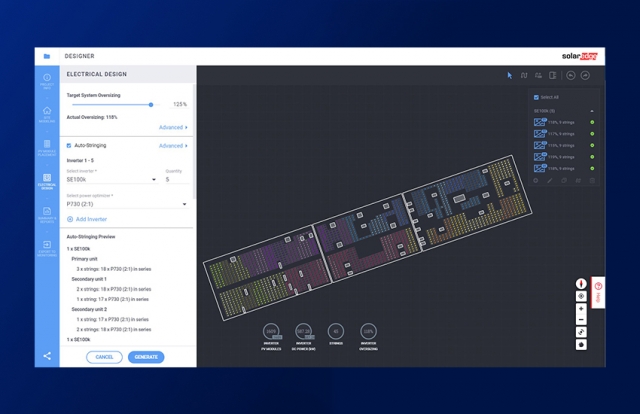Uncheck the Auto-Stringing checkbox

69,146
